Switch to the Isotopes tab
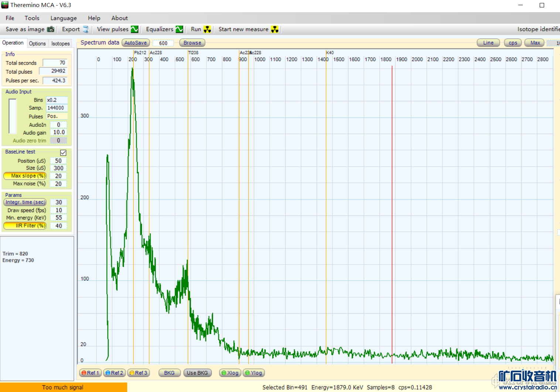560x392 pixels. [x=60, y=44]
